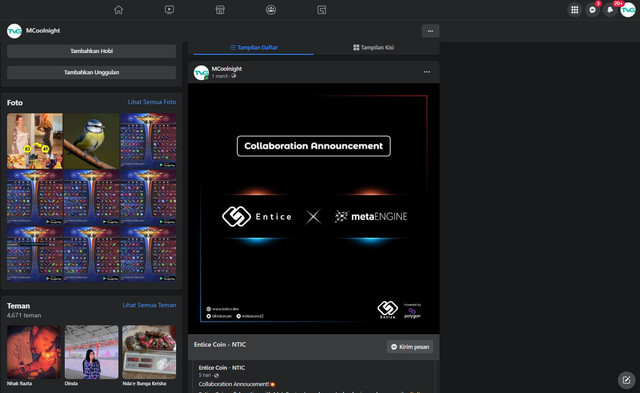Open the nine-dot menu grid icon
640x393 pixels.
574,10
